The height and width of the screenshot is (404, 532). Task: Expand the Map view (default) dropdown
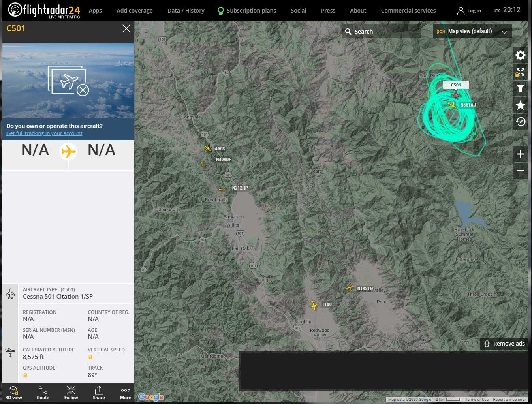(472, 32)
